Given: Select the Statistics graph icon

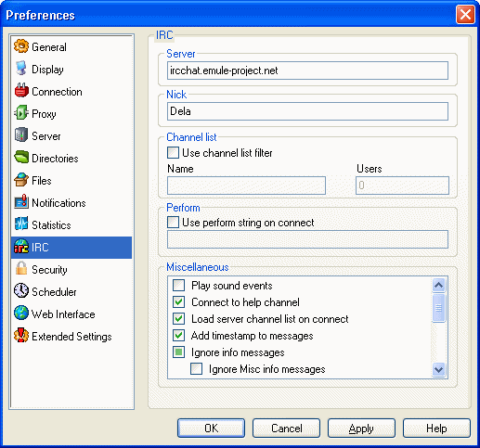Looking at the screenshot, I should click(x=21, y=224).
